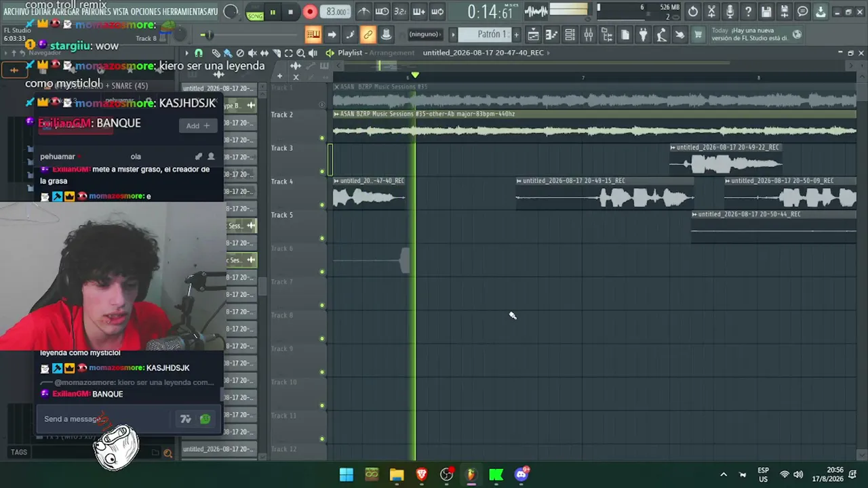Select the Slice tool in Playlist toolbar
868x488 pixels.
click(x=277, y=53)
